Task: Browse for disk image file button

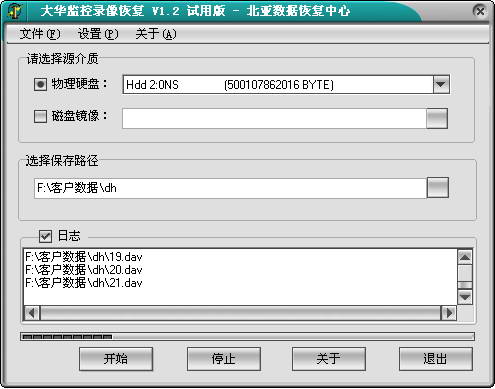Action: tap(437, 118)
